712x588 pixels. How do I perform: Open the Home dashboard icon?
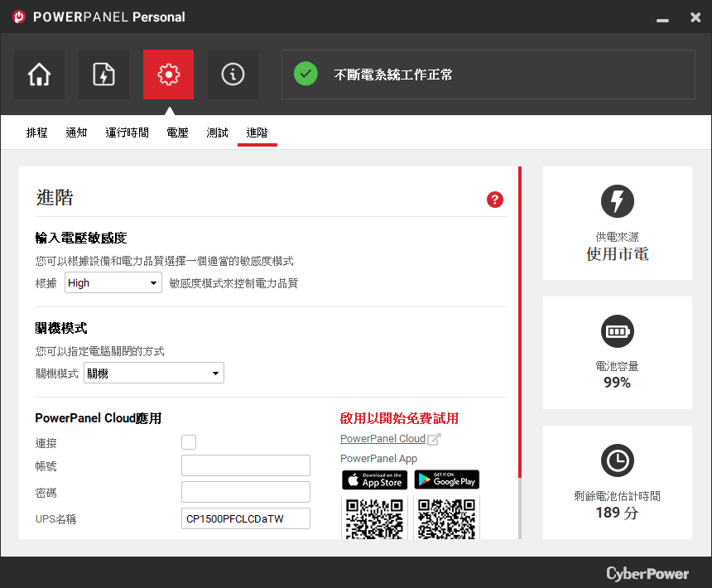pos(39,75)
